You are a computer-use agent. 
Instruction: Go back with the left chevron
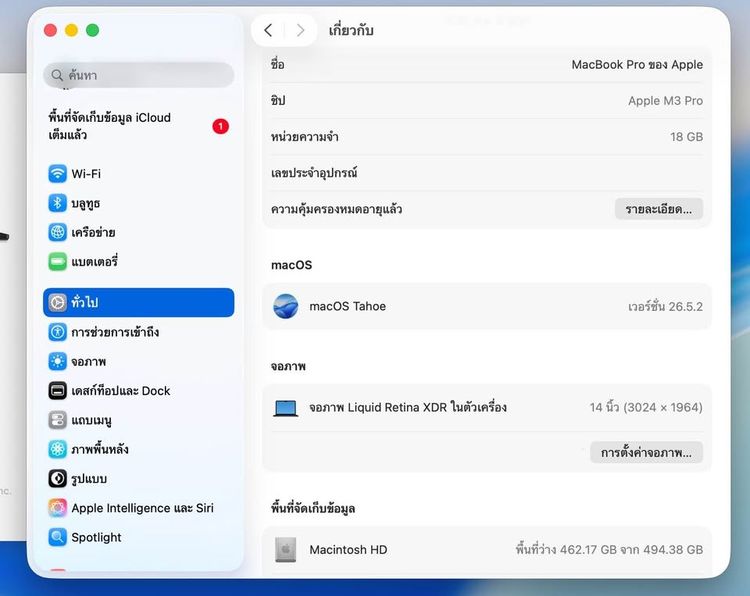point(268,31)
